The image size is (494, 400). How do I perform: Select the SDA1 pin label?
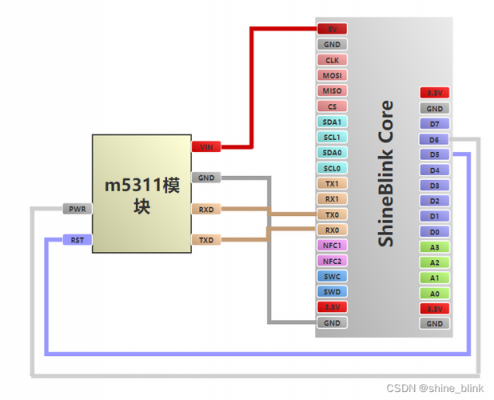pyautogui.click(x=332, y=122)
